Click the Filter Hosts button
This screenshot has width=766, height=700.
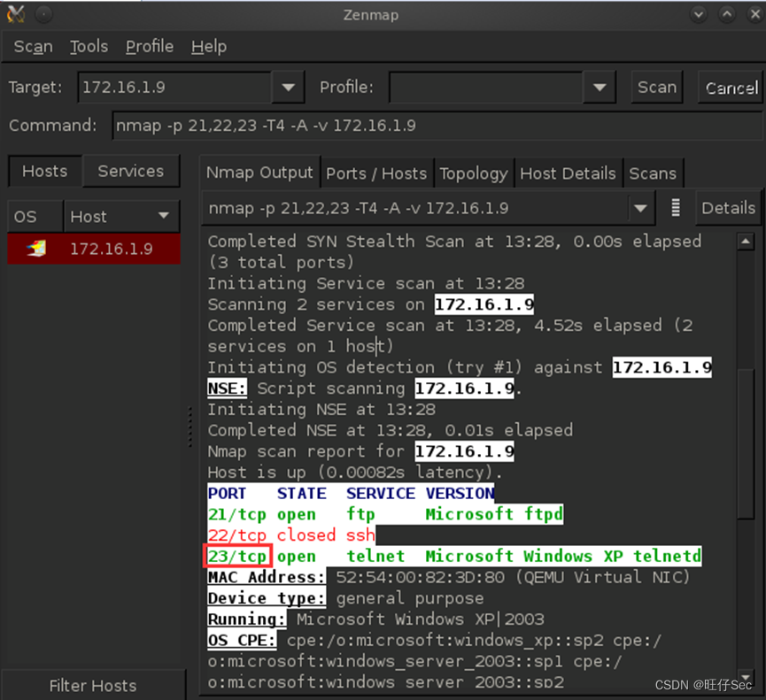pos(93,685)
